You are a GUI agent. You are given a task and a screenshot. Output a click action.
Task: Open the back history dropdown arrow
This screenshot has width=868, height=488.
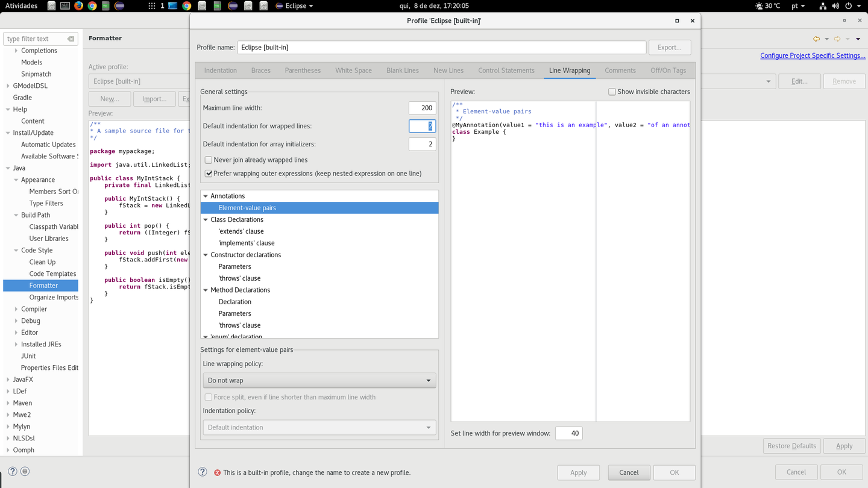(x=826, y=39)
